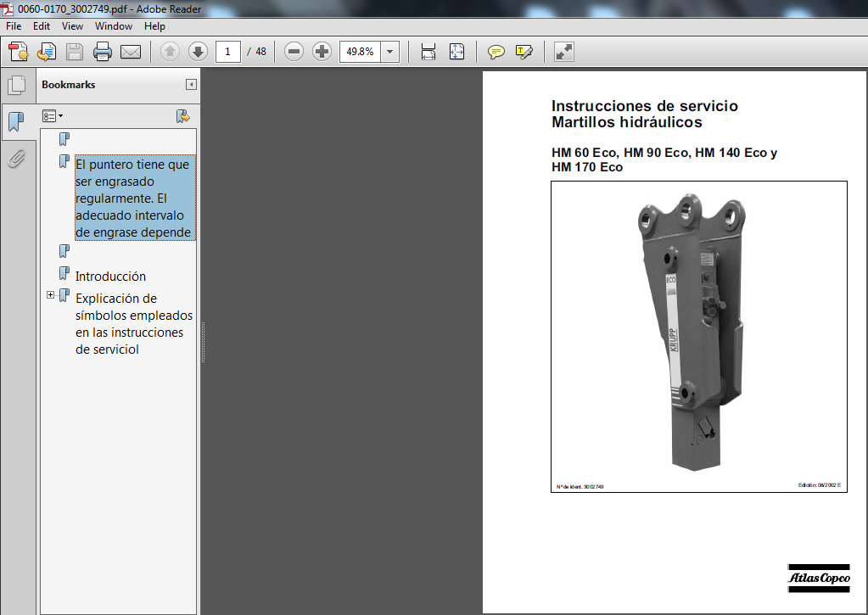Click the Find Current Bookmark icon
Image resolution: width=868 pixels, height=615 pixels.
pos(182,116)
